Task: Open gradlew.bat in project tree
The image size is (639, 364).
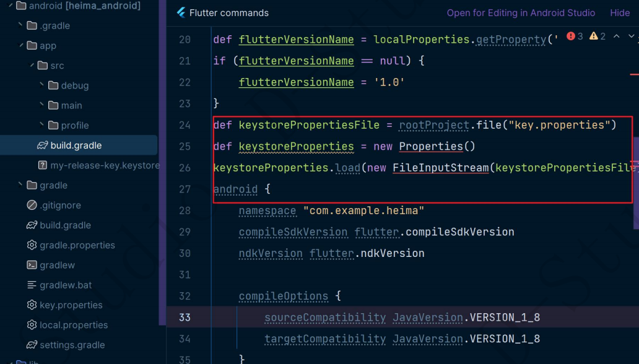Action: (x=66, y=285)
